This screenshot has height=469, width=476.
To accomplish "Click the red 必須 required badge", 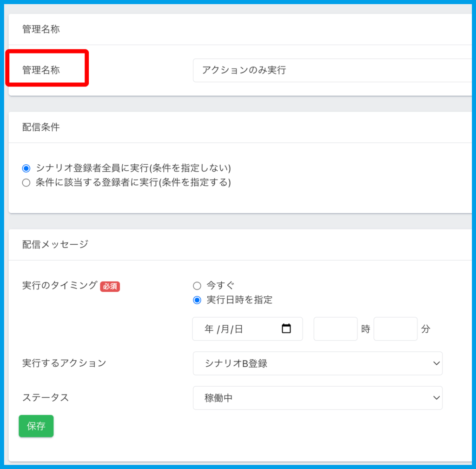I will 110,287.
